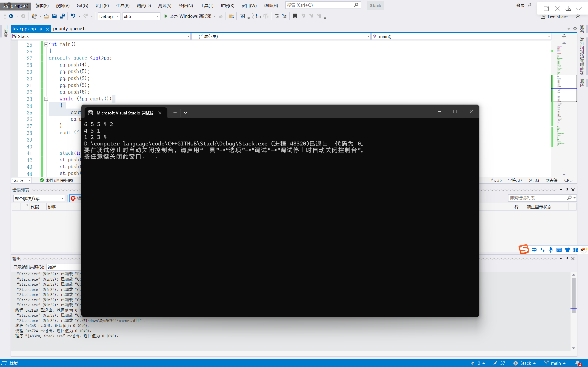Viewport: 588px width, 367px height.
Task: Switch to the priority_queue.h tab
Action: (69, 29)
